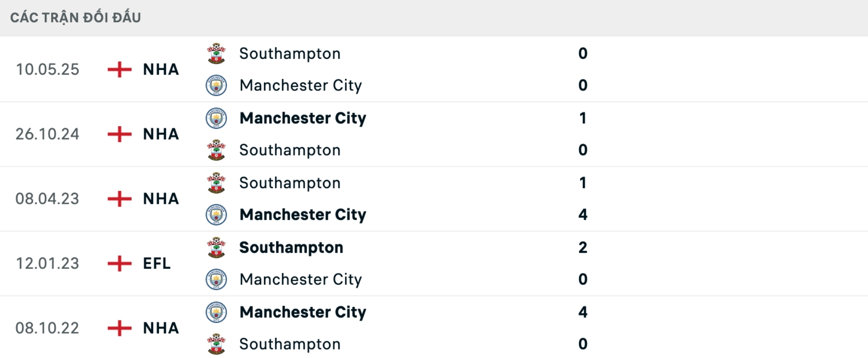
Task: Click the CÁC TRẬN ĐỐI ĐẦU header
Action: tap(75, 18)
